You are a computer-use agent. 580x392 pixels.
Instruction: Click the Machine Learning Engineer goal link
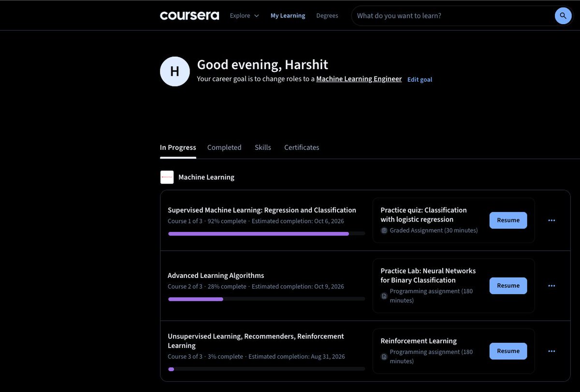pyautogui.click(x=359, y=79)
